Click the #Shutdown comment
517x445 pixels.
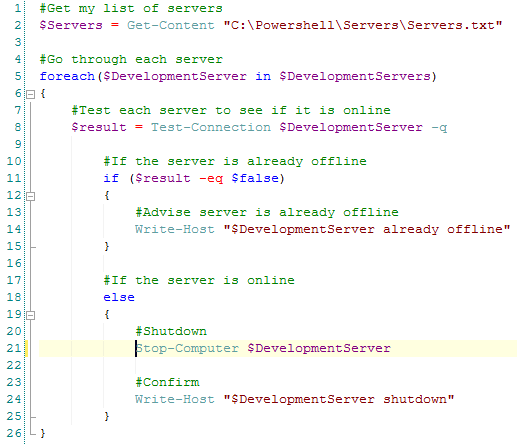click(171, 331)
